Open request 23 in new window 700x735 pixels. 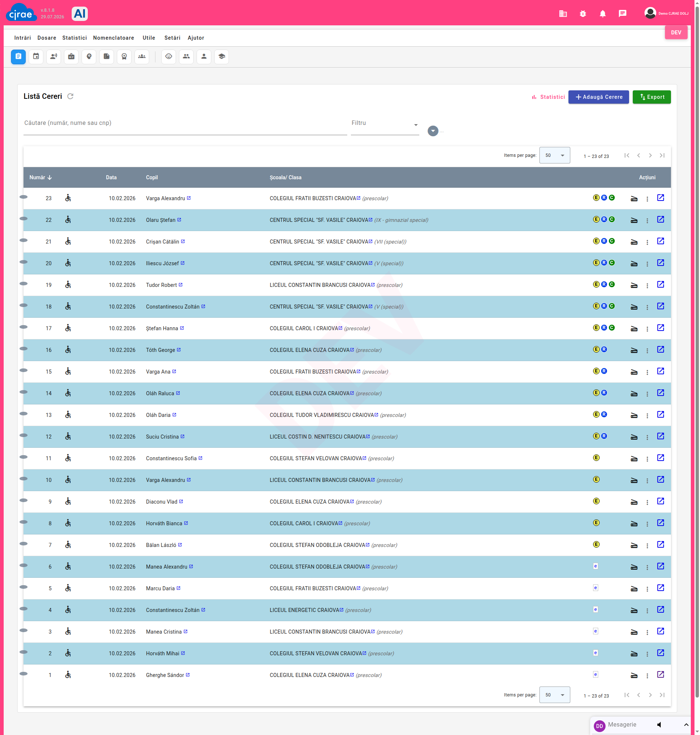[660, 198]
